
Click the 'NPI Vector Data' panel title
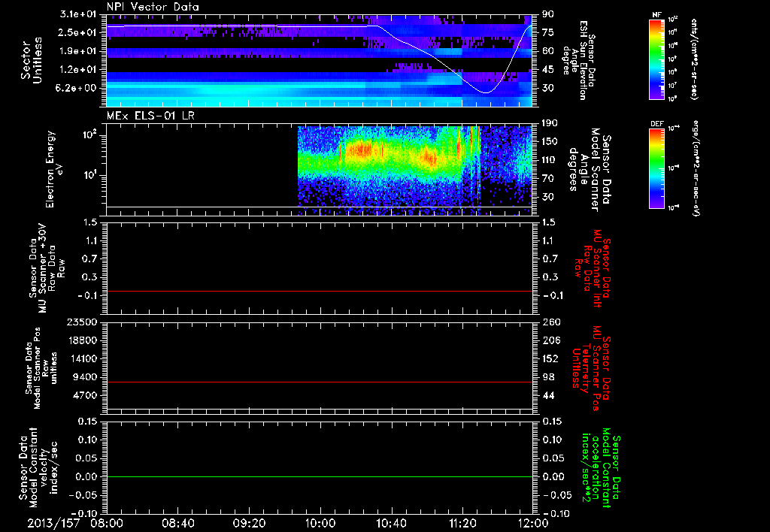pos(153,7)
